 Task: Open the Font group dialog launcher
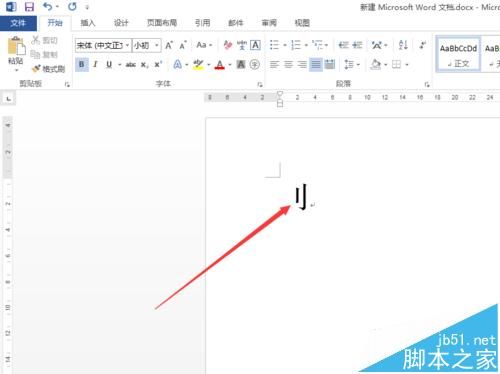(260, 85)
